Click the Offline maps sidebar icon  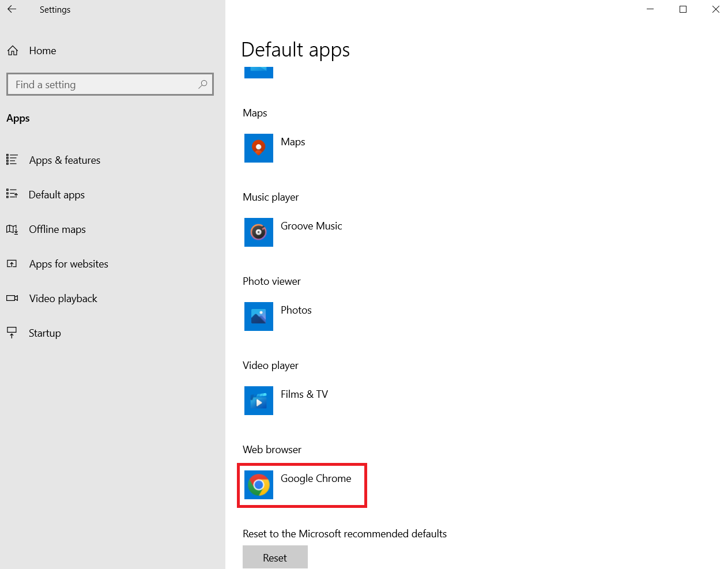point(12,229)
